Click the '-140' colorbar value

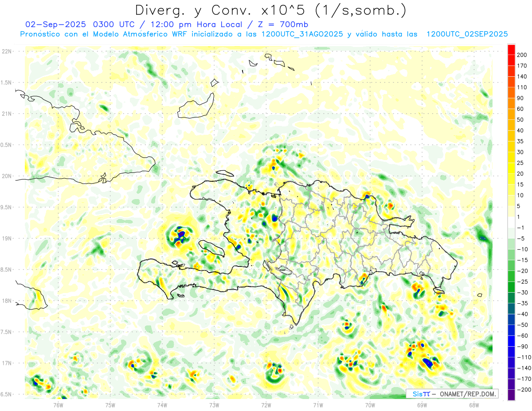click(x=524, y=368)
